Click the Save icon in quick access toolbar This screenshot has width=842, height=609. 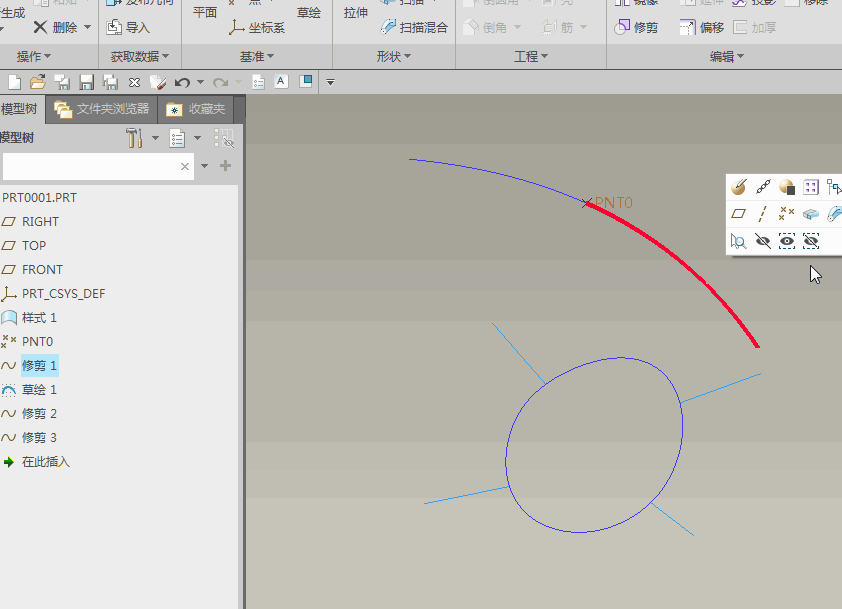point(86,82)
